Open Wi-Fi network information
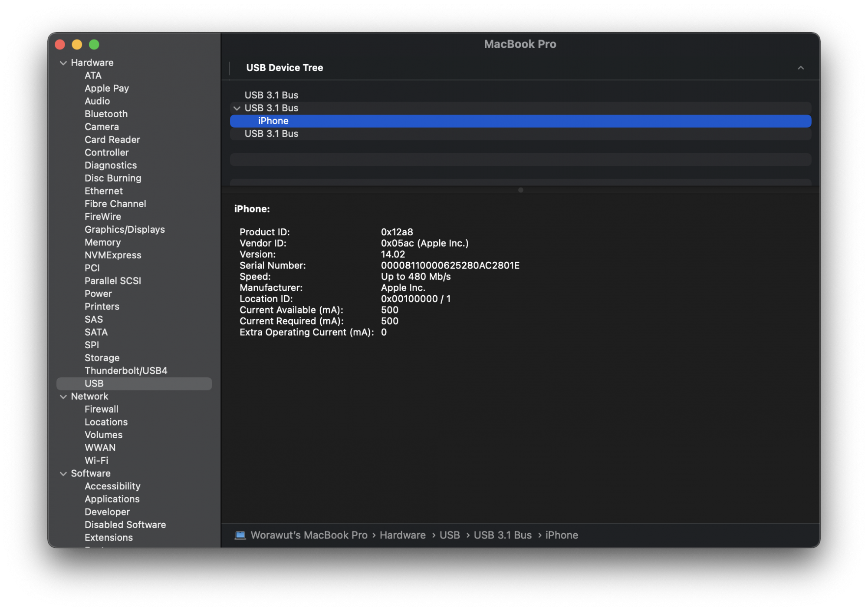The image size is (868, 611). tap(96, 460)
